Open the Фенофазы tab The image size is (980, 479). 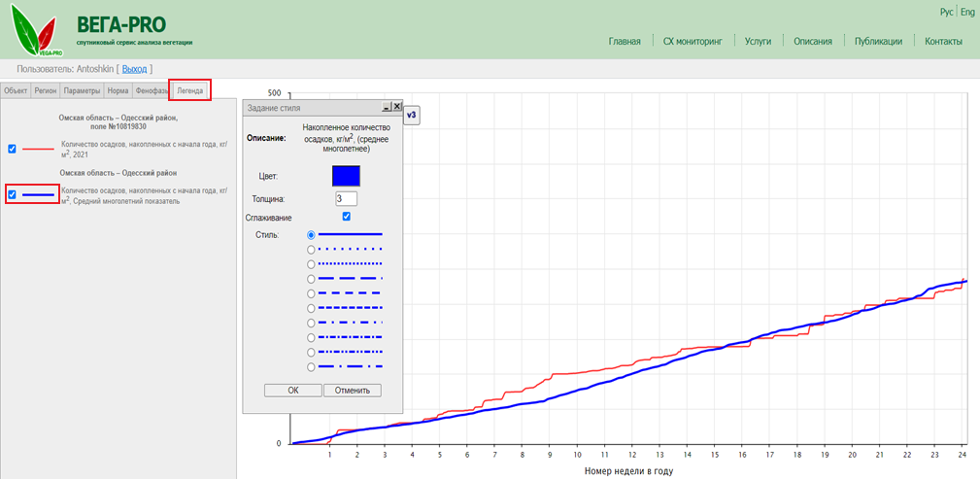point(152,90)
